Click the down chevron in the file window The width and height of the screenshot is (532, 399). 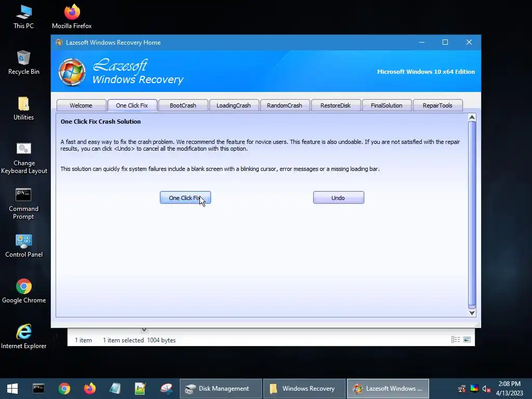(x=144, y=330)
